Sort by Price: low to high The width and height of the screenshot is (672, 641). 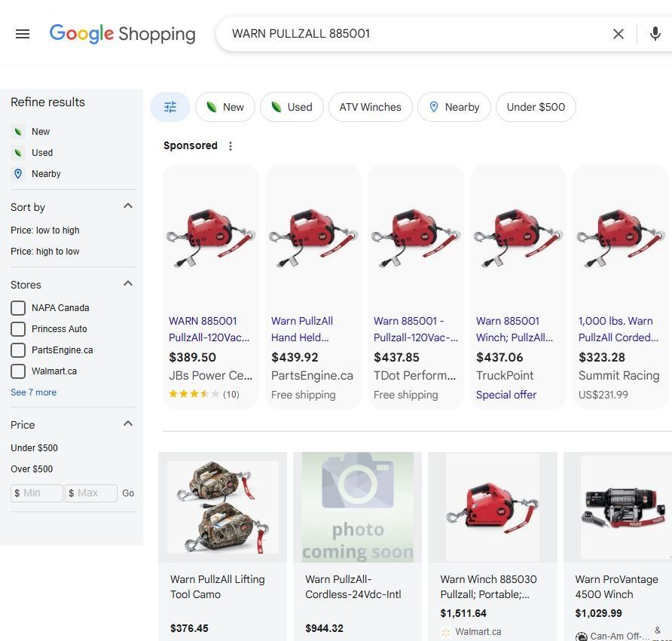pyautogui.click(x=45, y=230)
